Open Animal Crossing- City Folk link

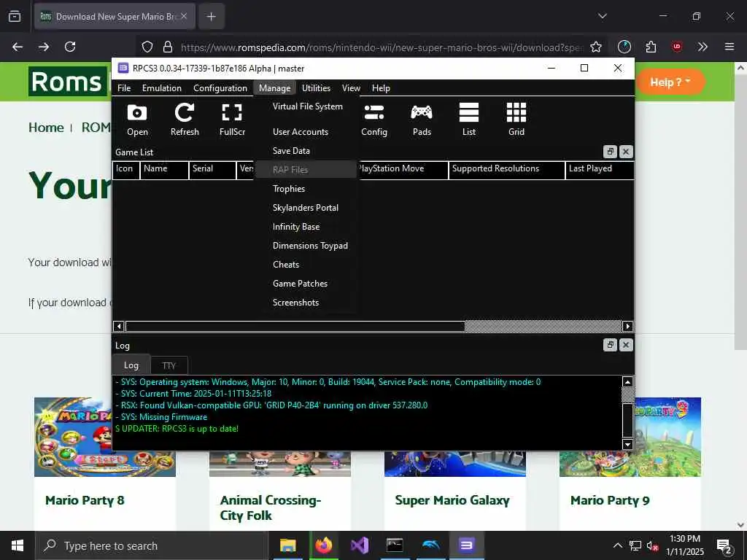pos(270,507)
